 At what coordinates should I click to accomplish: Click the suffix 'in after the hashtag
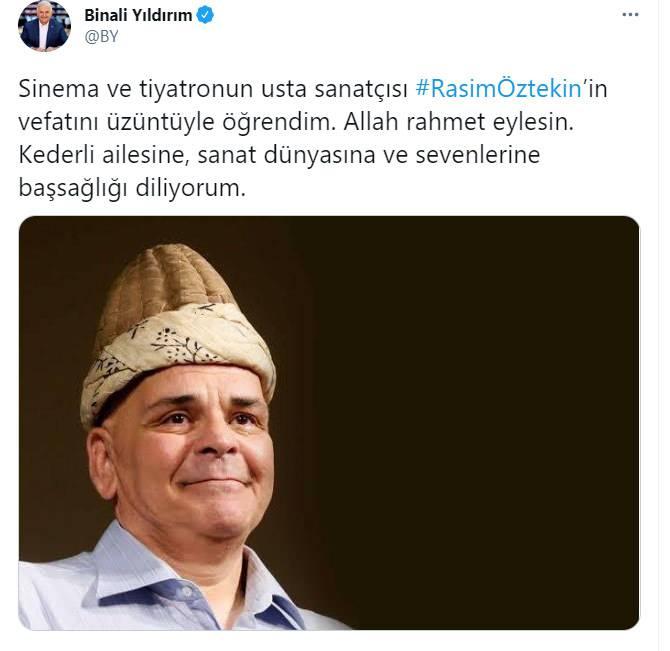pos(595,89)
